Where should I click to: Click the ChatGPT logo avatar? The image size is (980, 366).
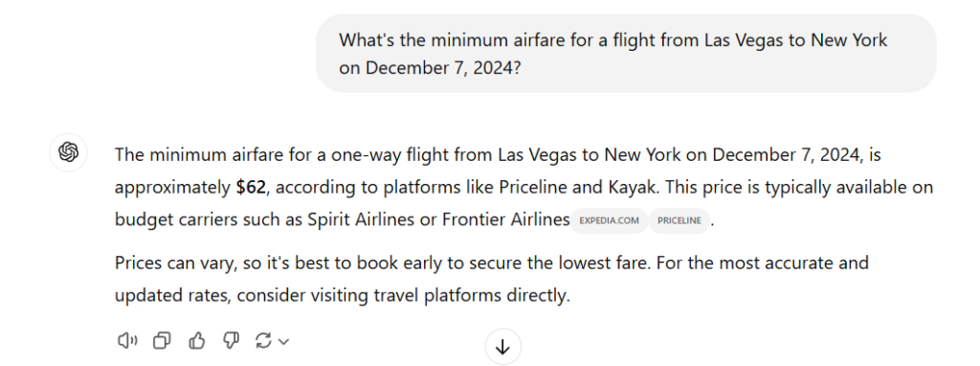point(68,152)
